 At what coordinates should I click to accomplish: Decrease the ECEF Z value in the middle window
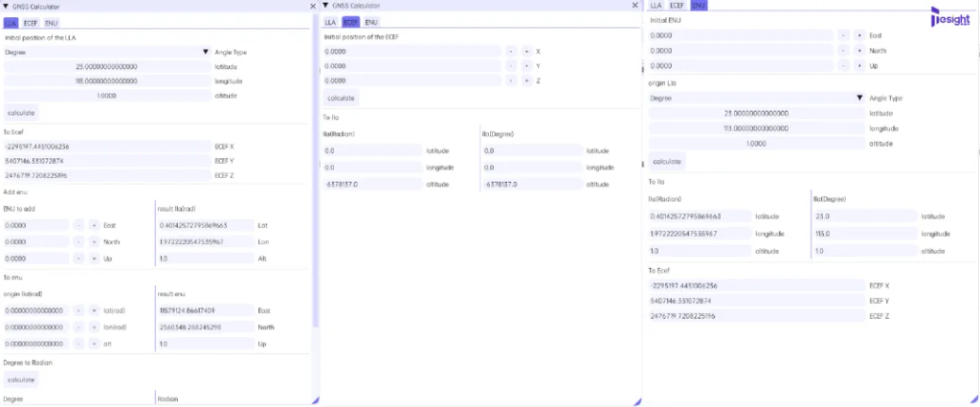coord(511,80)
